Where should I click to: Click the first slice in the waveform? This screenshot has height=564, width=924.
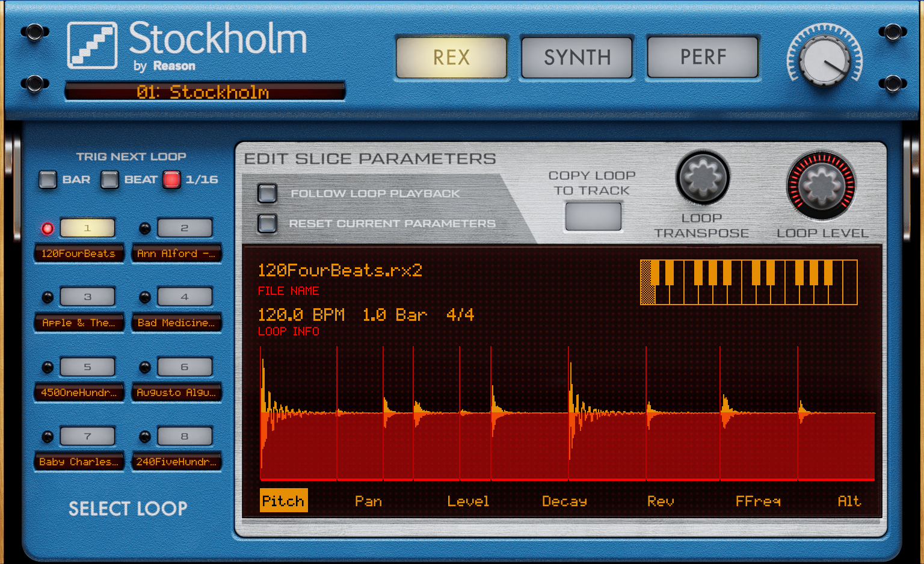pos(298,413)
